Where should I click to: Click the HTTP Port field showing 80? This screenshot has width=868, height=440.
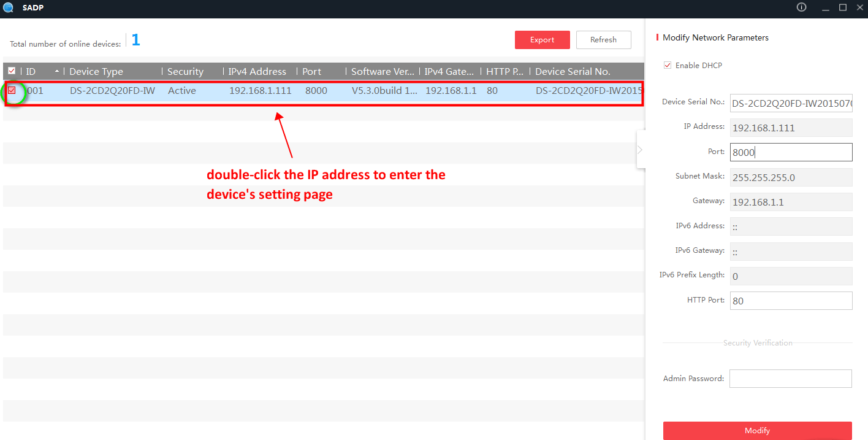[x=791, y=300]
